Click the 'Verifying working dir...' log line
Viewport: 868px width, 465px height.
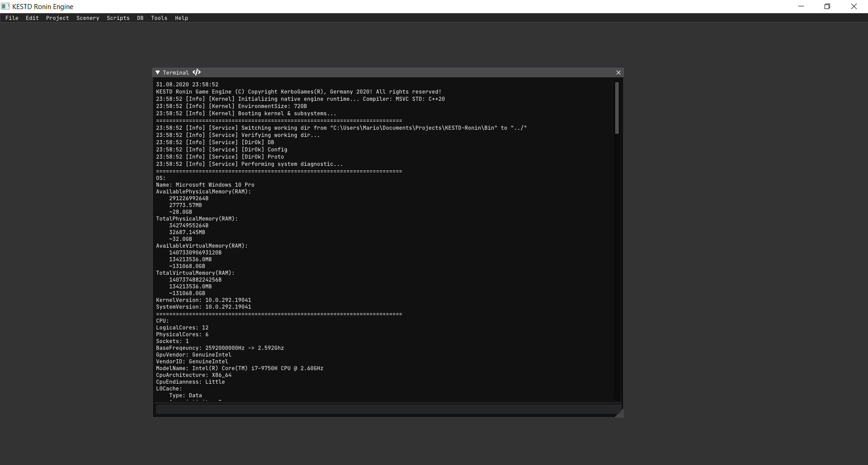tap(238, 135)
